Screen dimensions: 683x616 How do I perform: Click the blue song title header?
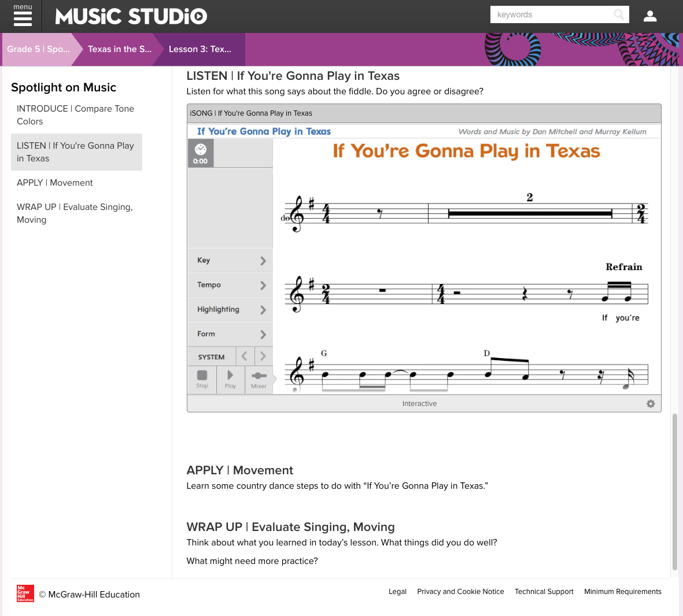(264, 131)
